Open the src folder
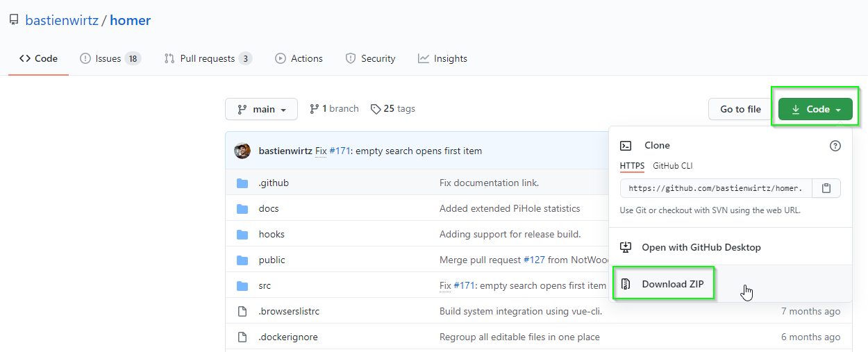This screenshot has height=352, width=868. click(x=265, y=285)
